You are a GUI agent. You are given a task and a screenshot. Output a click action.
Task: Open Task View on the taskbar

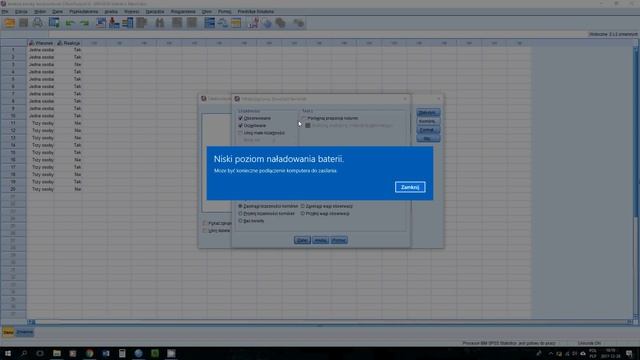point(40,353)
